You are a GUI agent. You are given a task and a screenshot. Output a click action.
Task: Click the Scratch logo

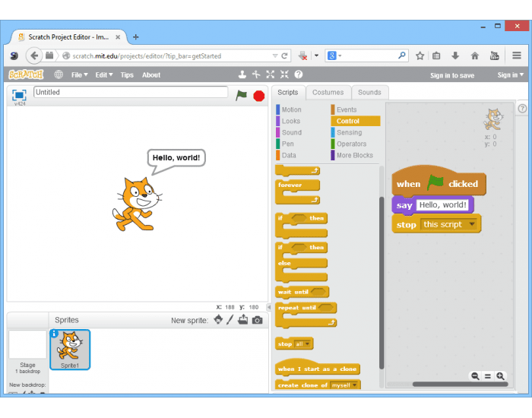(x=26, y=74)
